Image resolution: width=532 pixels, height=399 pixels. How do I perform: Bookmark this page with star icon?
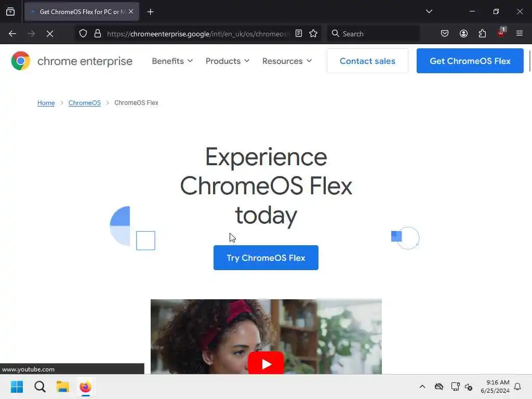[x=313, y=33]
